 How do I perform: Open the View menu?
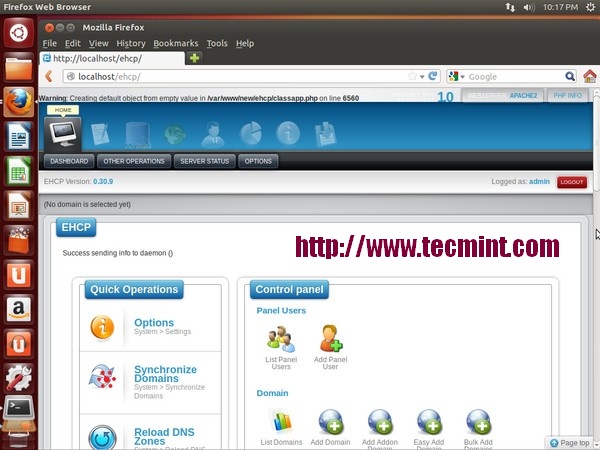click(x=99, y=43)
